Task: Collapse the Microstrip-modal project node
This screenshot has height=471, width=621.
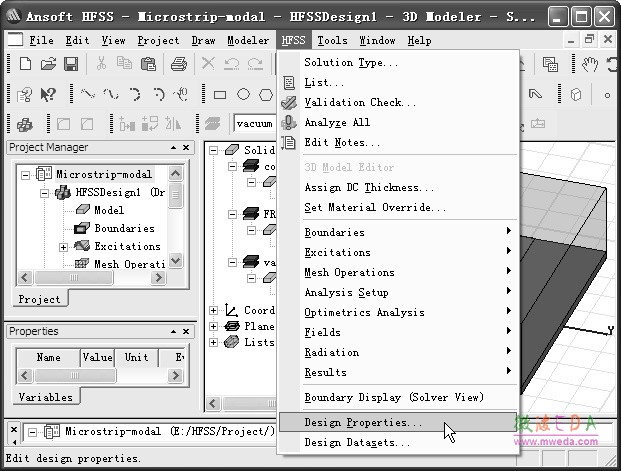Action: point(25,175)
